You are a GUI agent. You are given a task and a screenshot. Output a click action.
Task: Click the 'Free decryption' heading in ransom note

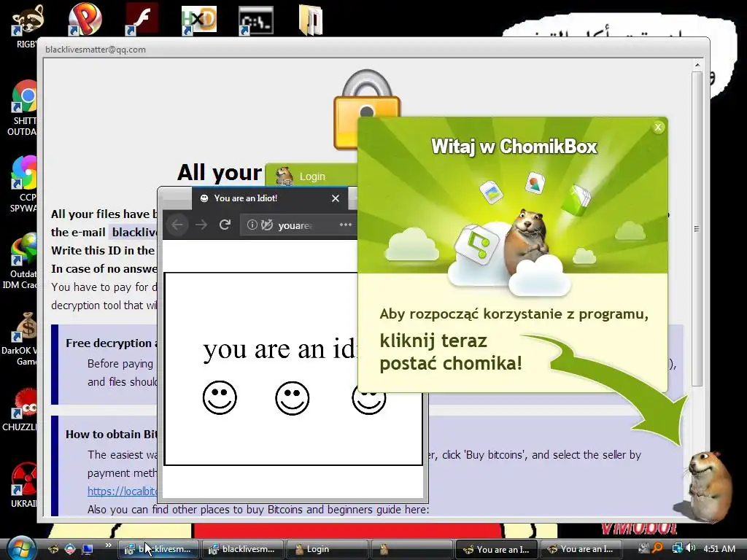pyautogui.click(x=112, y=343)
